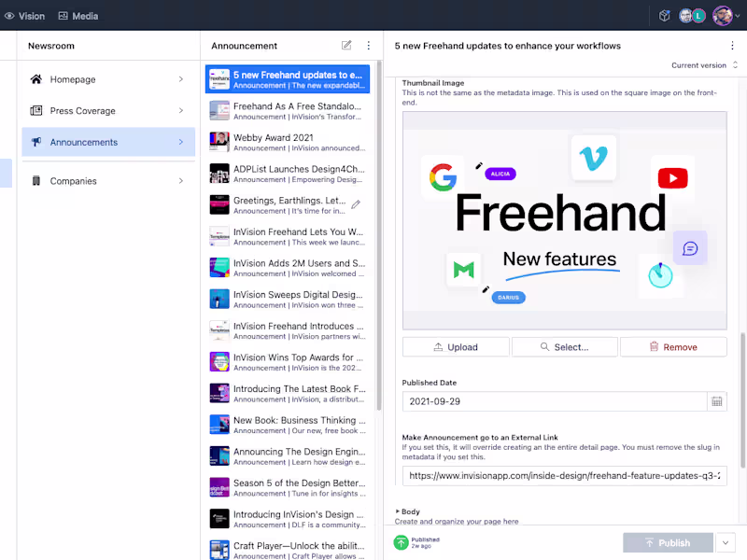Open 'New Book: Business Thinking' announcement
The width and height of the screenshot is (747, 560).
coord(288,425)
